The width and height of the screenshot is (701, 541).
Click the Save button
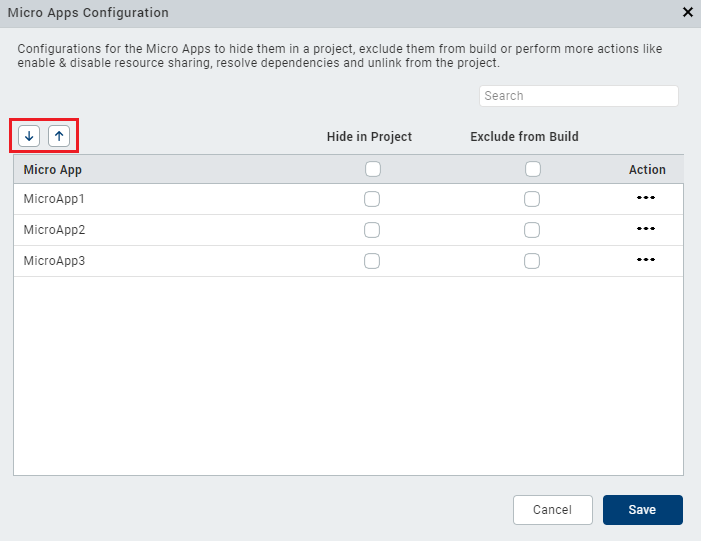coord(642,510)
